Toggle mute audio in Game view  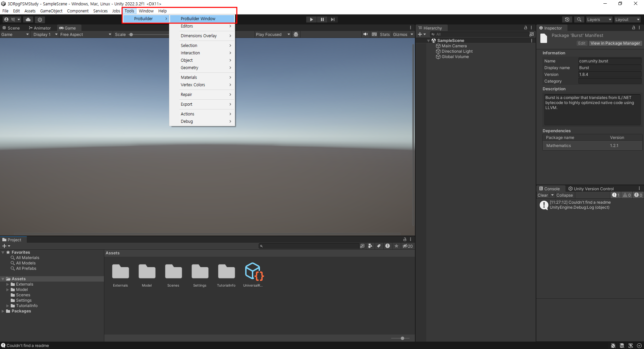click(x=365, y=34)
